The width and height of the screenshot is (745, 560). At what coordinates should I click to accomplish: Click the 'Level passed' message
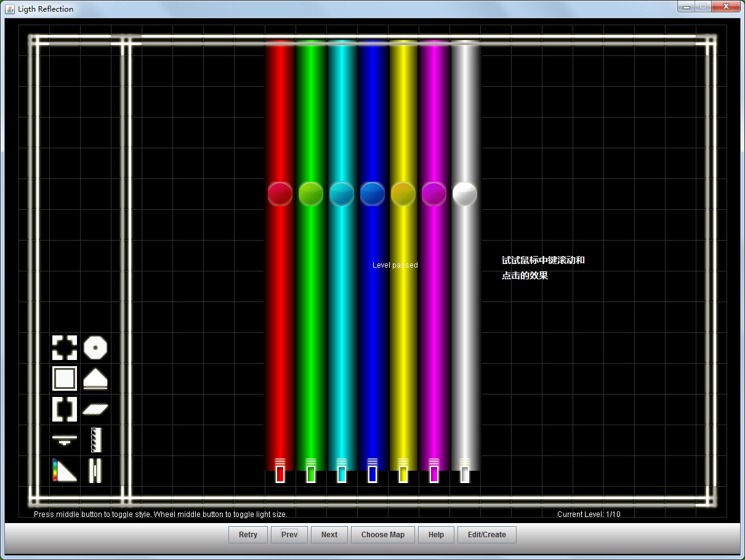tap(395, 265)
